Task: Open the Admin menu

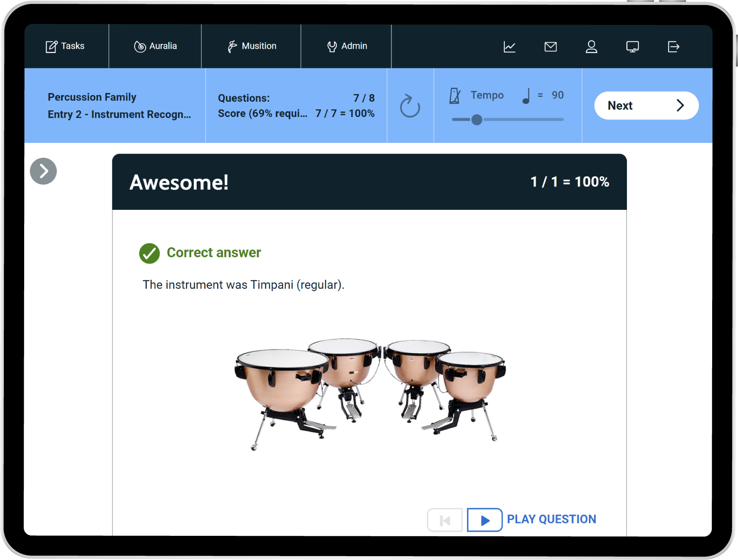Action: [x=347, y=46]
